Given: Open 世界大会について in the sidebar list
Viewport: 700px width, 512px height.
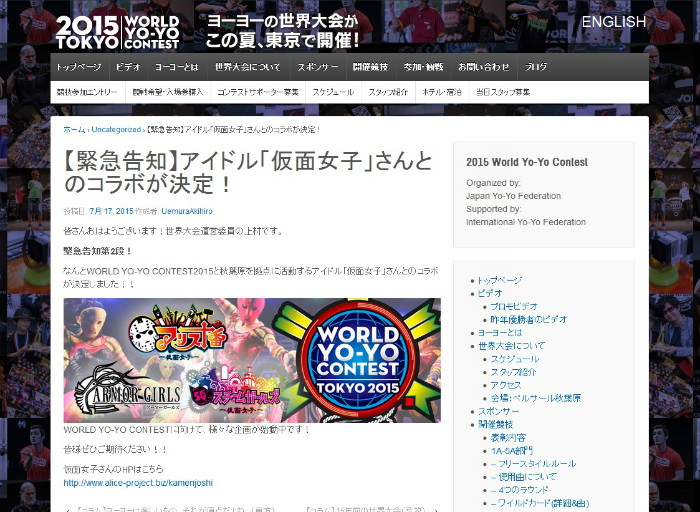Looking at the screenshot, I should (512, 345).
